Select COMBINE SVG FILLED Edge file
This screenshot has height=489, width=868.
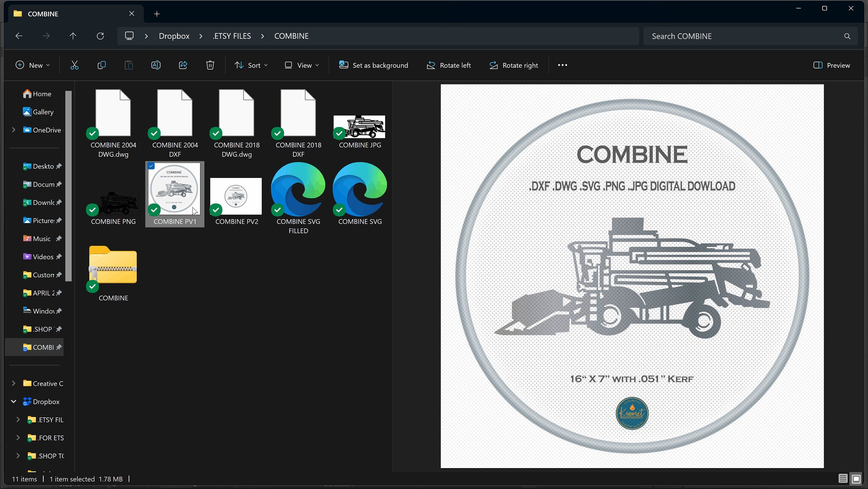[x=298, y=198]
